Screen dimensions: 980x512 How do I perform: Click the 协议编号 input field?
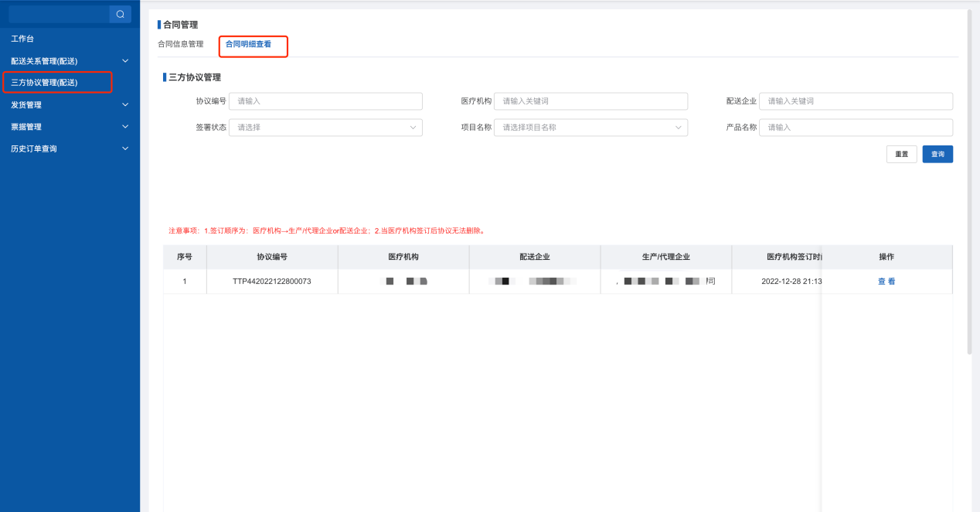[325, 101]
